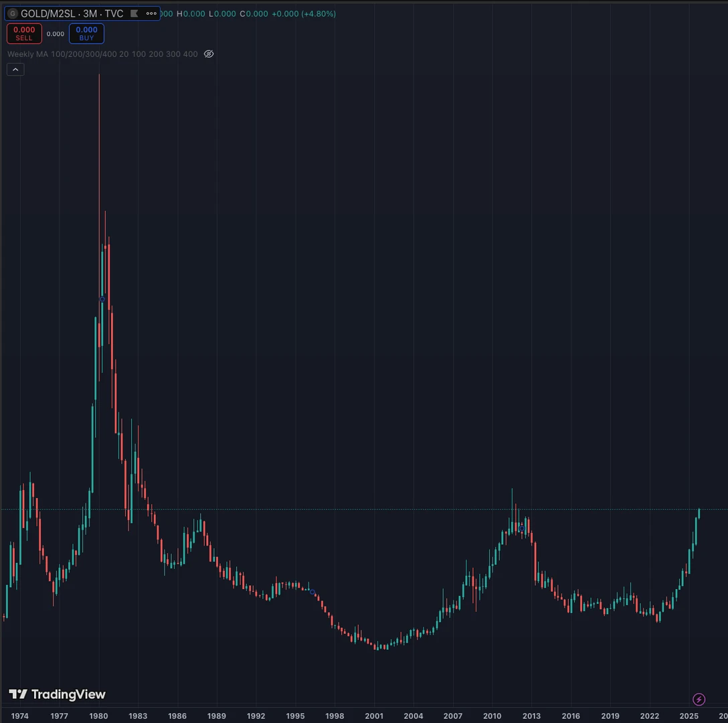This screenshot has height=723, width=728.
Task: Click the purple lightning bolt icon
Action: click(699, 700)
